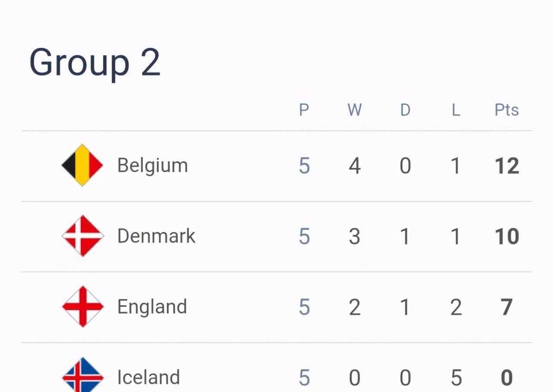Screen dimensions: 553x392
Task: Click the D column header
Action: [405, 110]
